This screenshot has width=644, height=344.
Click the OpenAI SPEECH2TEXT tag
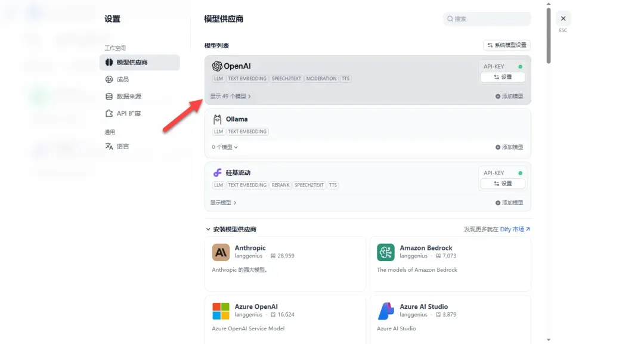pyautogui.click(x=286, y=79)
